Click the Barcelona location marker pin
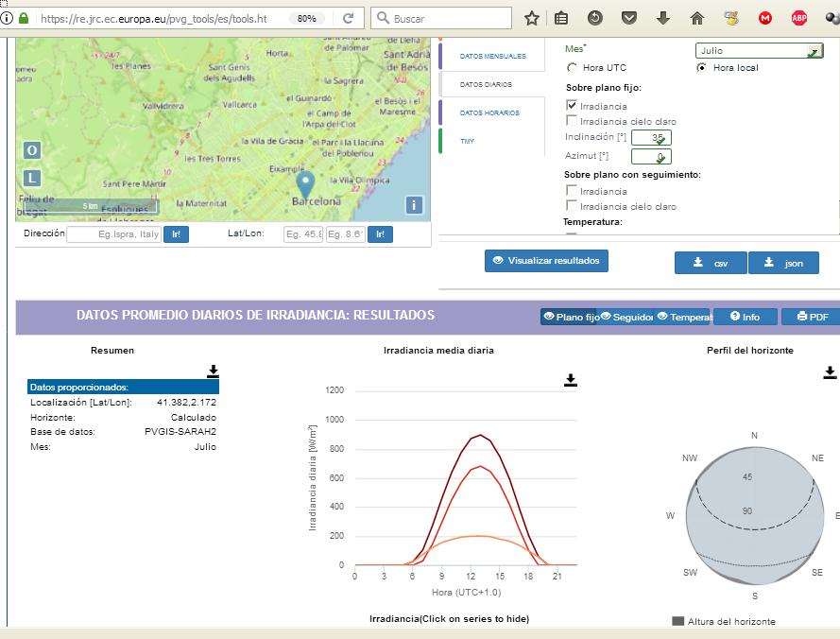This screenshot has width=840, height=639. [305, 184]
